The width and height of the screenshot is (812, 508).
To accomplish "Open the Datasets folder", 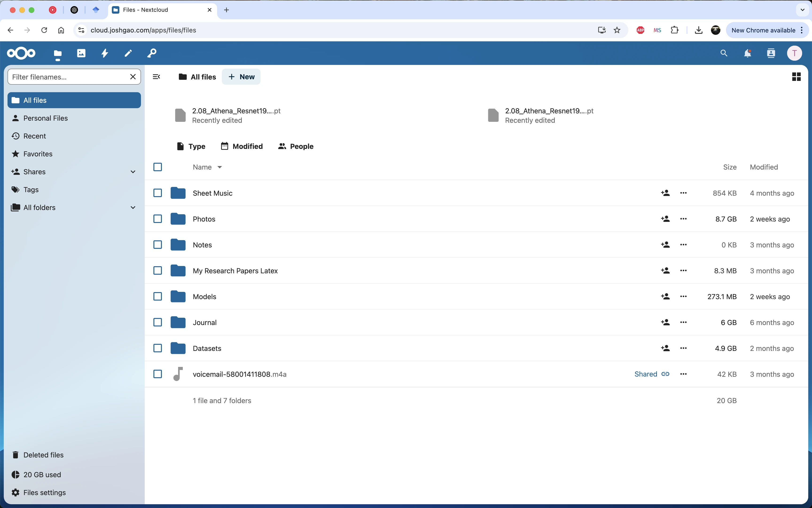I will click(207, 348).
